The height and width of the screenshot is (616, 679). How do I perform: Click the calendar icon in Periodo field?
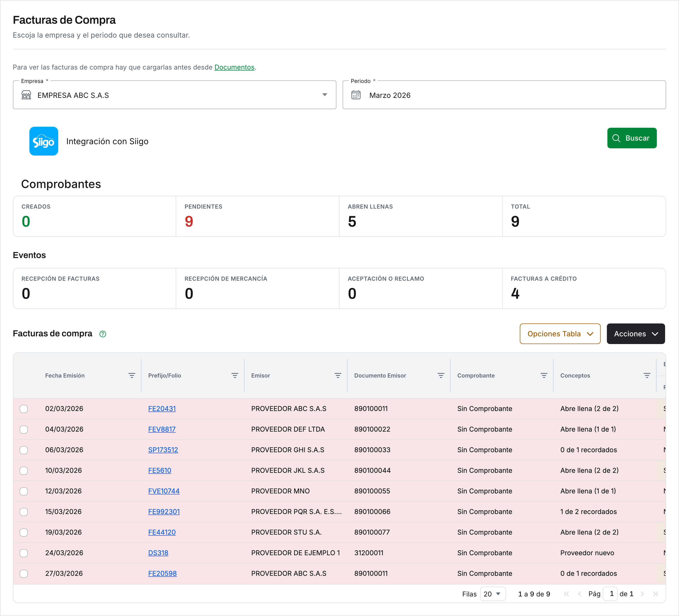click(x=356, y=95)
